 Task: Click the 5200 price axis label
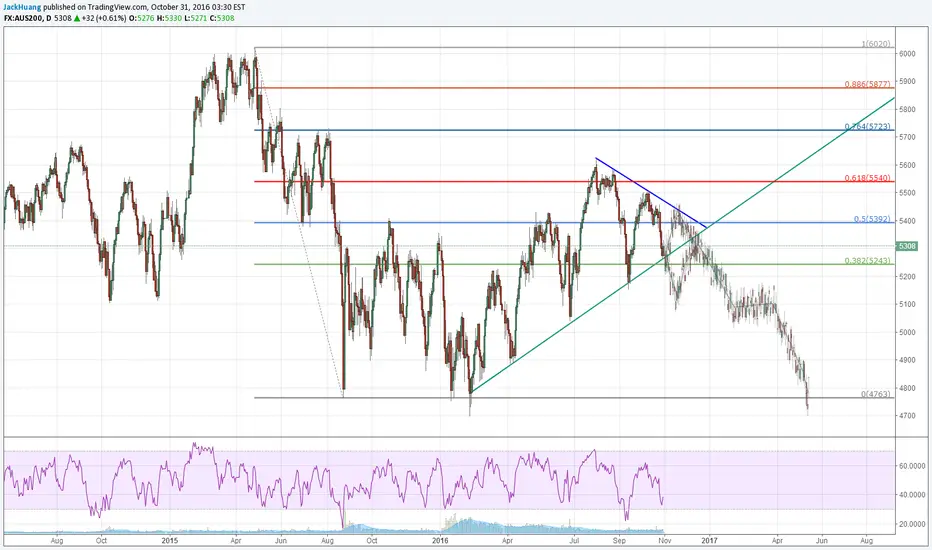tap(907, 276)
